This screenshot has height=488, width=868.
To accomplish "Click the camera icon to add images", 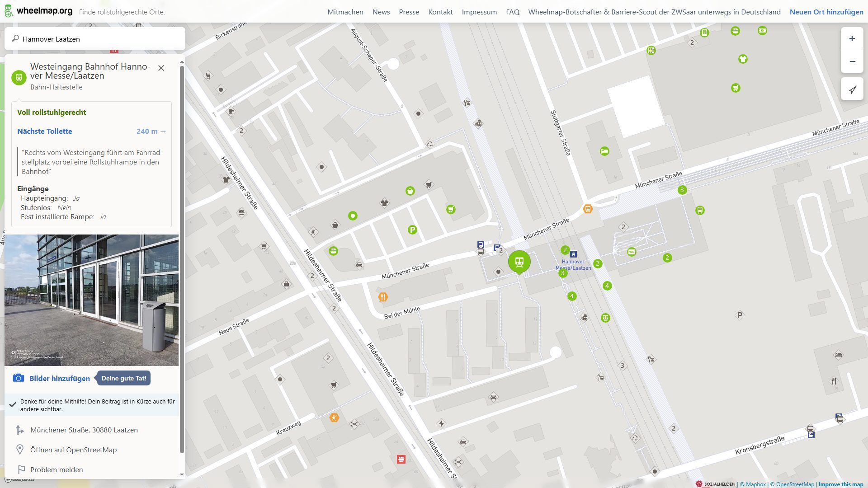I will pyautogui.click(x=18, y=378).
